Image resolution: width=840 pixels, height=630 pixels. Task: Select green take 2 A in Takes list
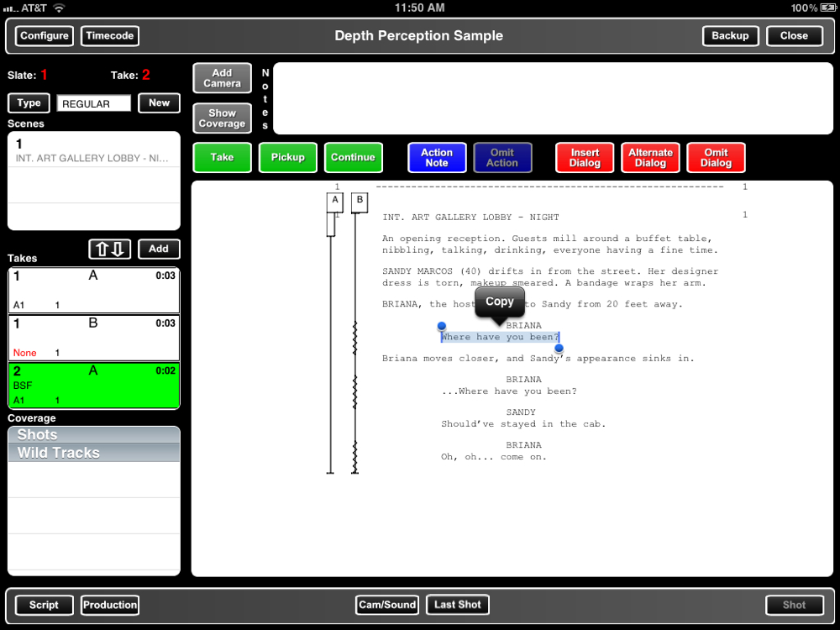pos(94,386)
